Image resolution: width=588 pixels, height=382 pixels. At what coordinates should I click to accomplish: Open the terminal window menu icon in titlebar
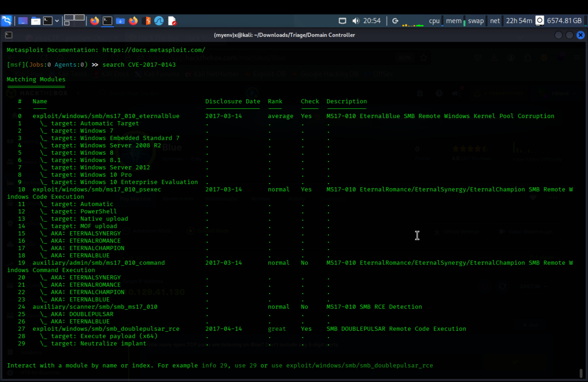click(x=9, y=35)
